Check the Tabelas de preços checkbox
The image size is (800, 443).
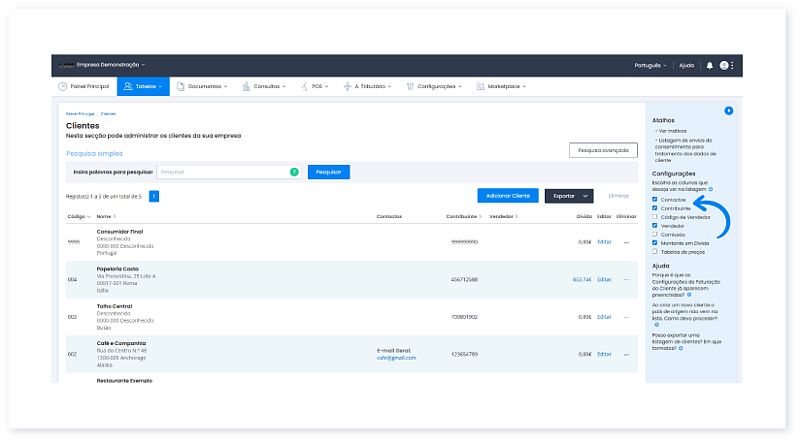pyautogui.click(x=655, y=252)
